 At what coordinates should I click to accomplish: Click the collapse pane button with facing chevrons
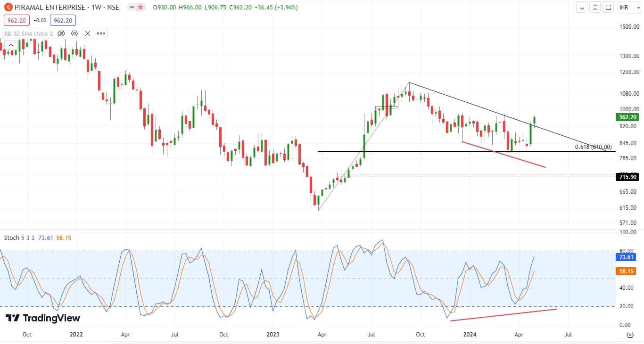point(595,8)
